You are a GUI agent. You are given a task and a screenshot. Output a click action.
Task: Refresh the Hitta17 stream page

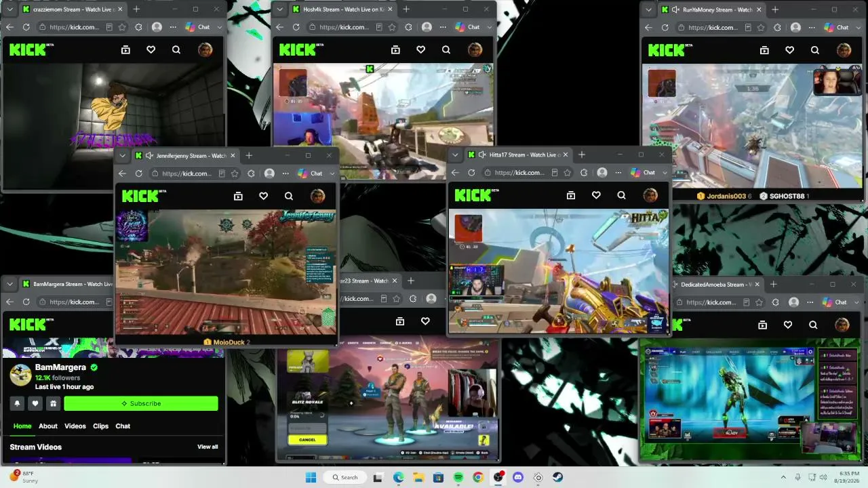[x=471, y=172]
